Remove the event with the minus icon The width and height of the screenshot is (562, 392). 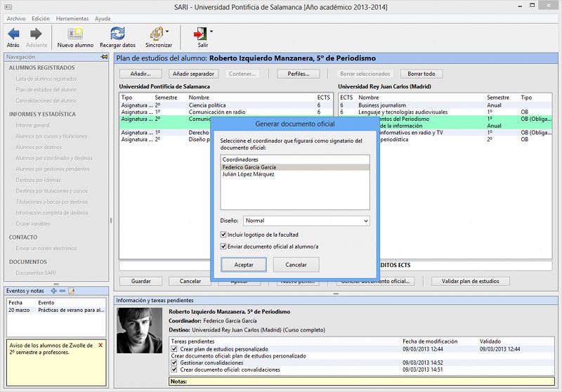pyautogui.click(x=63, y=291)
